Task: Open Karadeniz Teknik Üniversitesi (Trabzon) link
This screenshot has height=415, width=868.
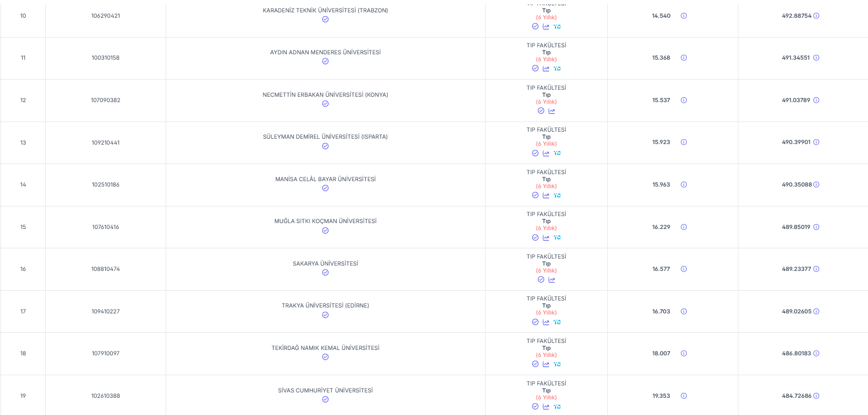Action: click(x=325, y=10)
